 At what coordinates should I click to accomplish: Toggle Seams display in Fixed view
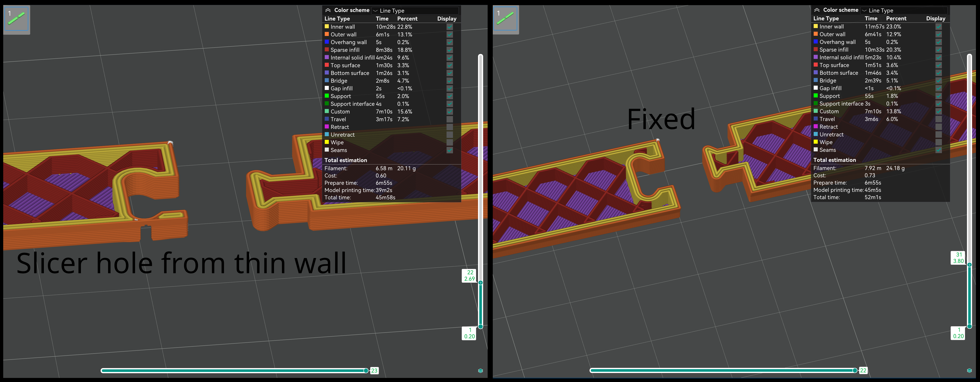point(938,150)
